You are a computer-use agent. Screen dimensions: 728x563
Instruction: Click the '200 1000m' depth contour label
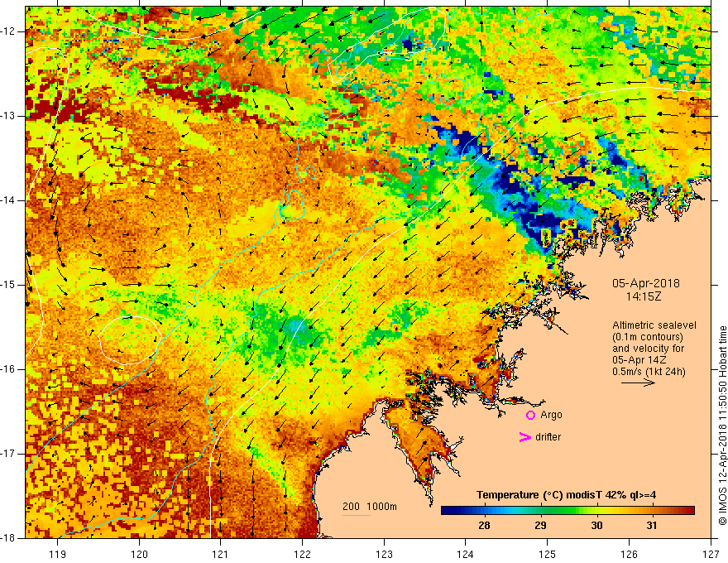pyautogui.click(x=370, y=507)
